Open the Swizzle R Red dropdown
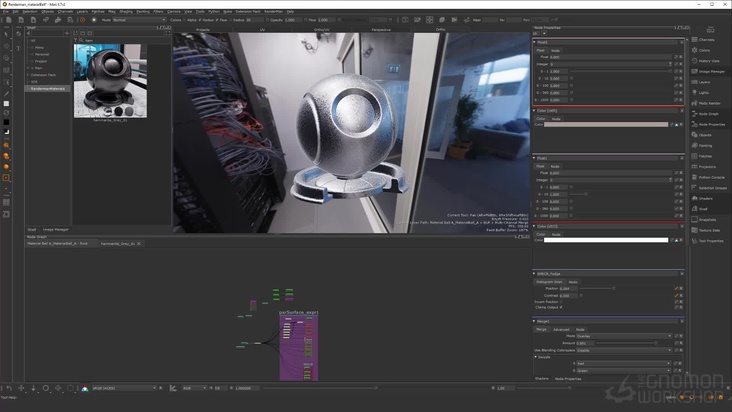Viewport: 732px width, 412px height. tap(624, 363)
